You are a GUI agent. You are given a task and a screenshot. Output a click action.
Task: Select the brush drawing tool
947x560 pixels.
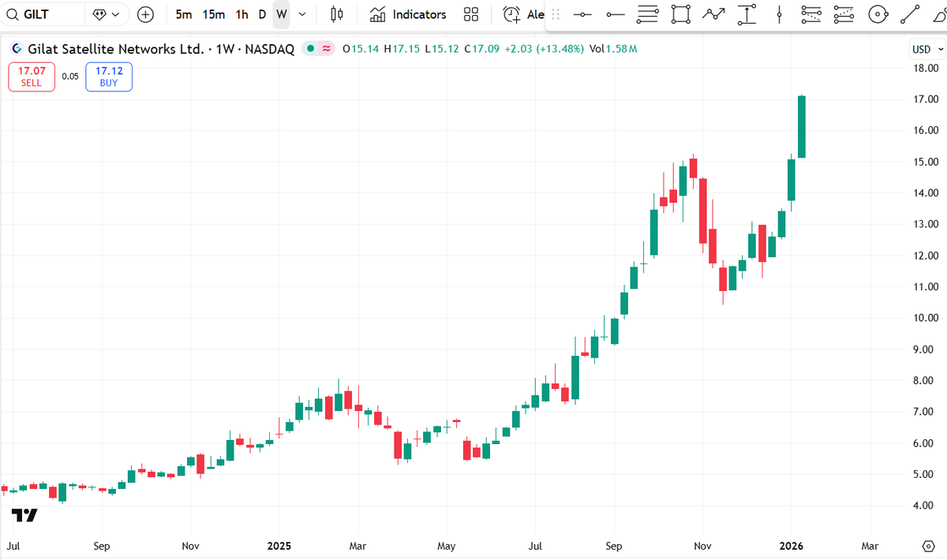938,14
